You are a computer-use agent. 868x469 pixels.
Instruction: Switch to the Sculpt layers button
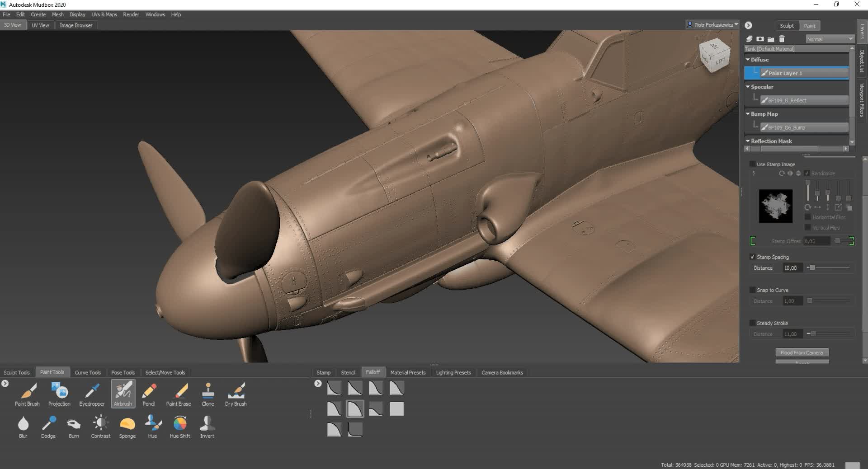point(787,26)
